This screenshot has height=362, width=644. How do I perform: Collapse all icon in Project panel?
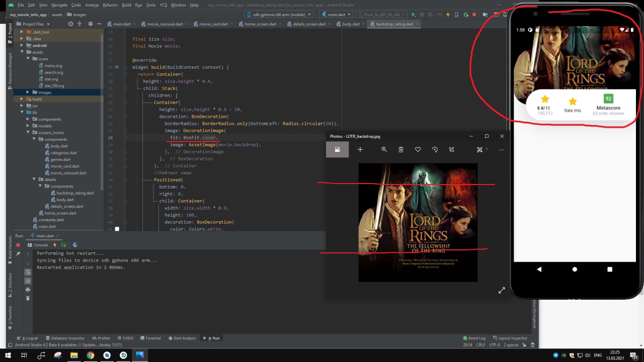tap(79, 24)
